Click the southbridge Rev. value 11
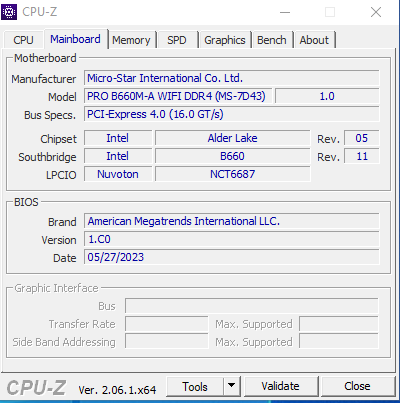 (x=362, y=156)
